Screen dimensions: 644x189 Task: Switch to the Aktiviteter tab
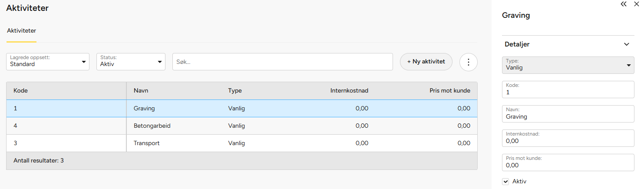click(x=21, y=31)
